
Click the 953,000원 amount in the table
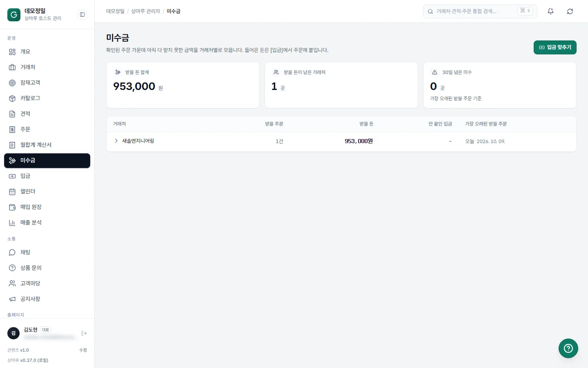[359, 141]
